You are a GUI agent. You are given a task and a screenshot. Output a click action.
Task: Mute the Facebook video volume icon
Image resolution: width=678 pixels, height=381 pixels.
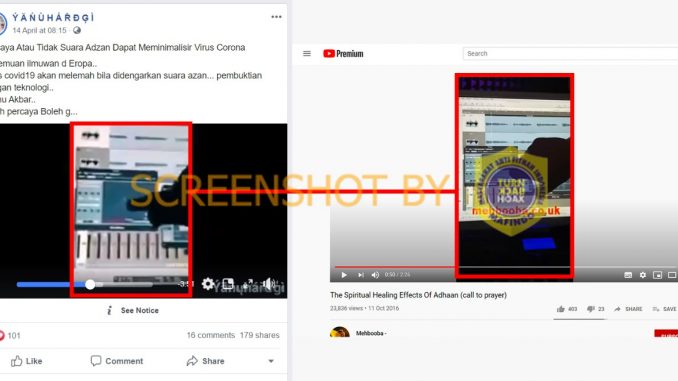coord(268,284)
